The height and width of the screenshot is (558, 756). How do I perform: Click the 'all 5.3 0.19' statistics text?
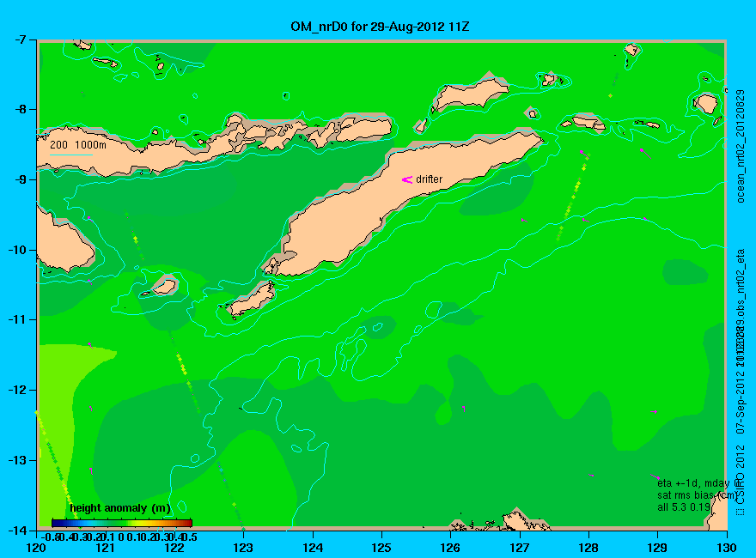click(684, 507)
